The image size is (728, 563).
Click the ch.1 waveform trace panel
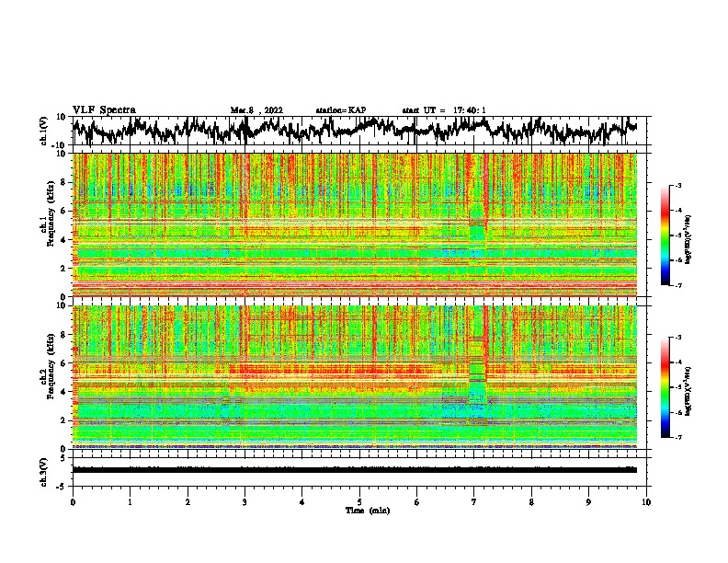pos(361,131)
